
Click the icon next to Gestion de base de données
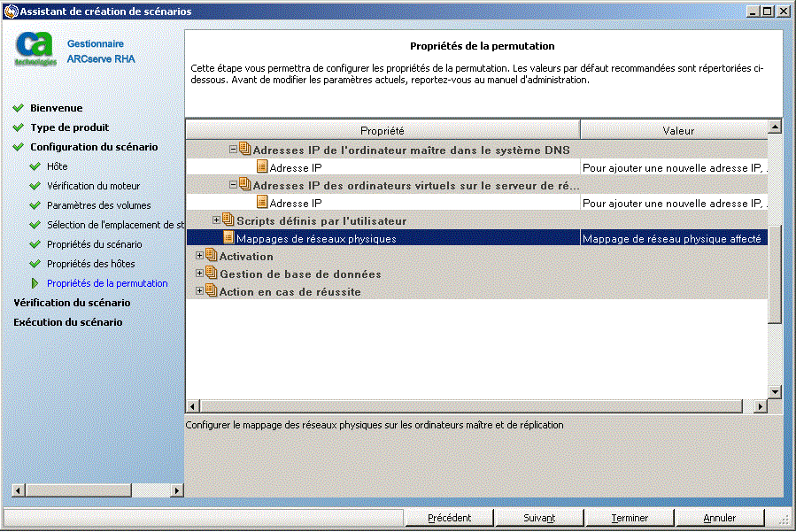(209, 274)
